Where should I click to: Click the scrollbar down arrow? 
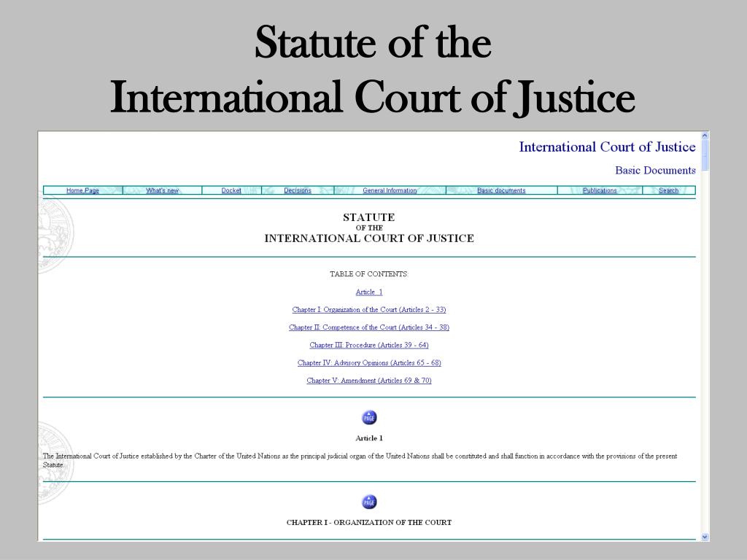(705, 537)
